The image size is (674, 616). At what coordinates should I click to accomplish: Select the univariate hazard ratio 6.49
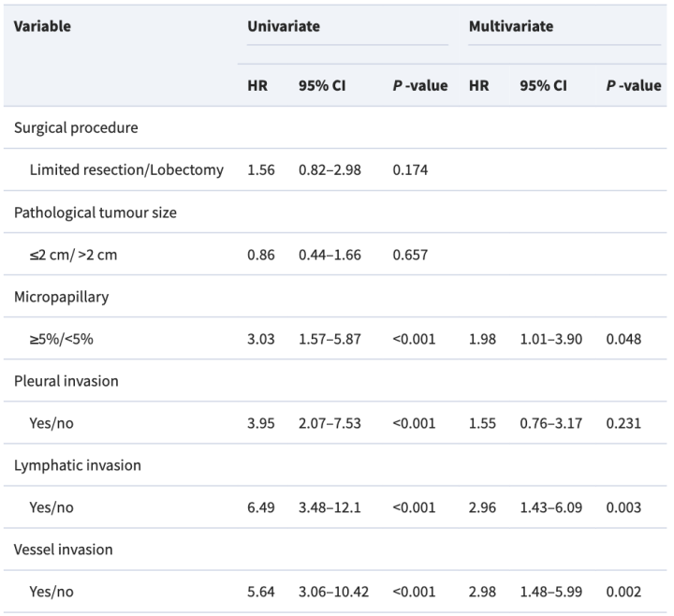(260, 506)
